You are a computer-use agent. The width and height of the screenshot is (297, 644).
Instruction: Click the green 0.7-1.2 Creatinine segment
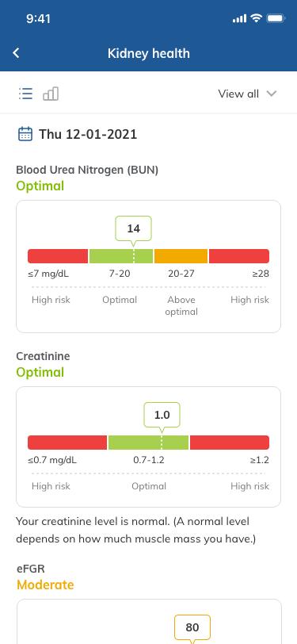pyautogui.click(x=149, y=443)
